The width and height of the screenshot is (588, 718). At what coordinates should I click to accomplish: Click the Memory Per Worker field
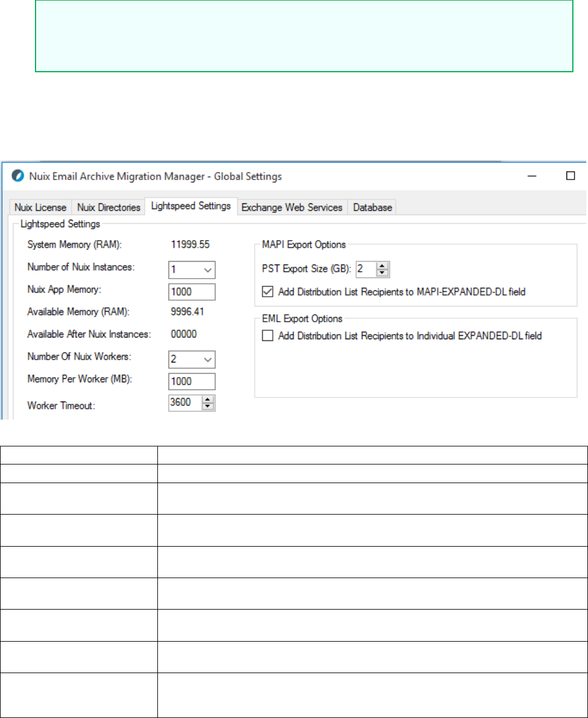(x=192, y=381)
